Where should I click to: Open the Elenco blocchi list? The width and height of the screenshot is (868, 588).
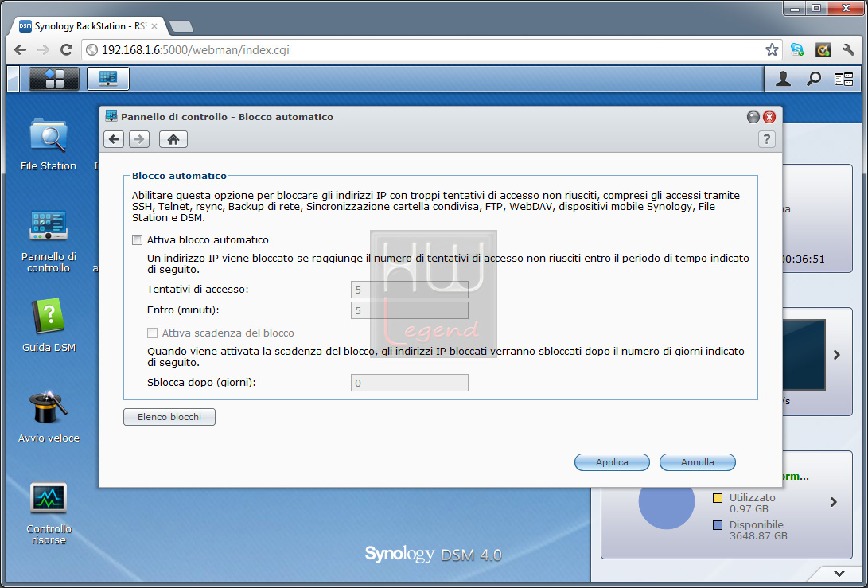[x=169, y=417]
